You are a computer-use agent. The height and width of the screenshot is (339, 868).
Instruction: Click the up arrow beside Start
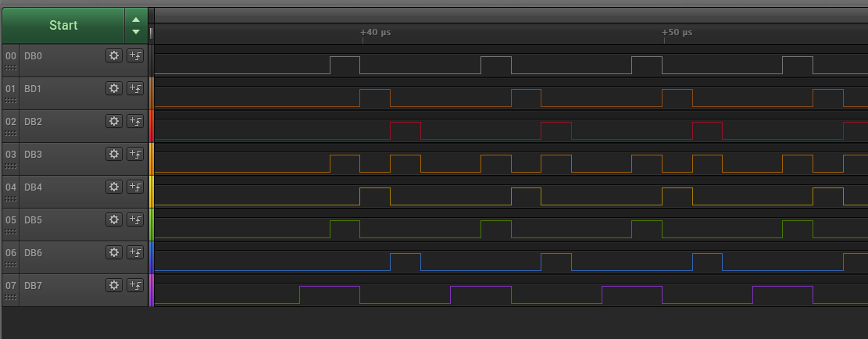(x=136, y=20)
